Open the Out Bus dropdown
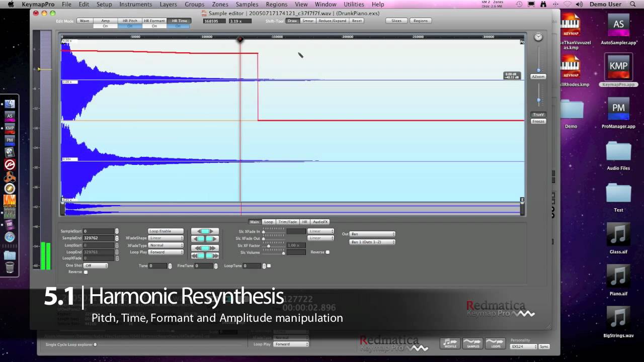The image size is (644, 362). (x=372, y=234)
